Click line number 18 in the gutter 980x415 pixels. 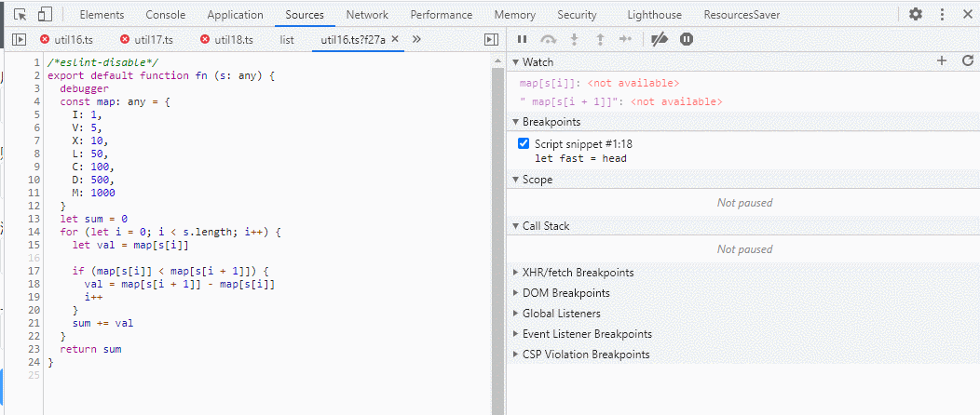[34, 284]
